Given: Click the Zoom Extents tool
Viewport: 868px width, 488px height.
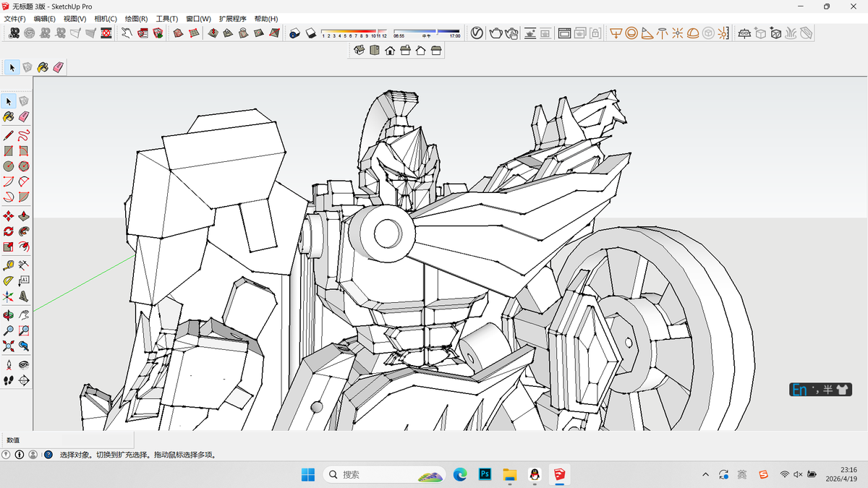Looking at the screenshot, I should [x=9, y=346].
